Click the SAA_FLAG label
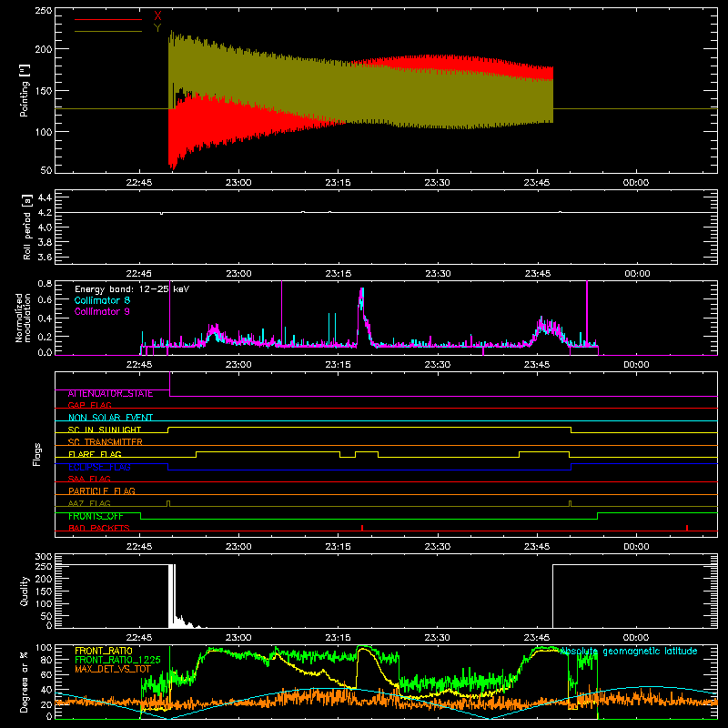The height and width of the screenshot is (728, 728). (89, 479)
